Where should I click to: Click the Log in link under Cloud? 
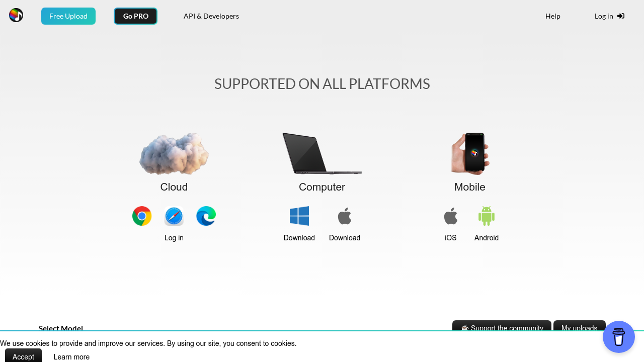coord(174,238)
